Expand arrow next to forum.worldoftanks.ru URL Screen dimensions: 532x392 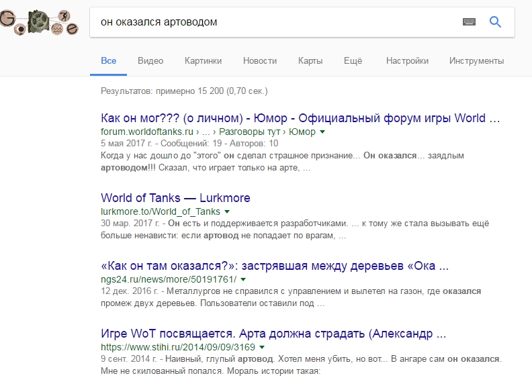pyautogui.click(x=322, y=132)
